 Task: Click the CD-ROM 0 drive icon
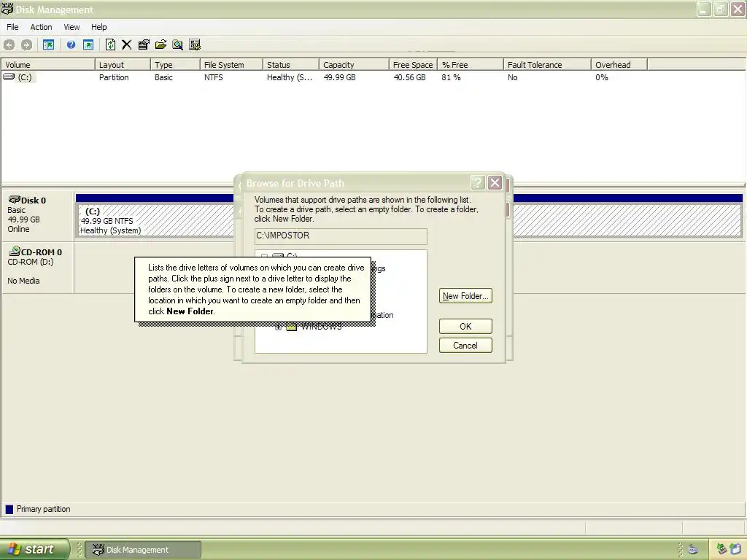coord(15,251)
